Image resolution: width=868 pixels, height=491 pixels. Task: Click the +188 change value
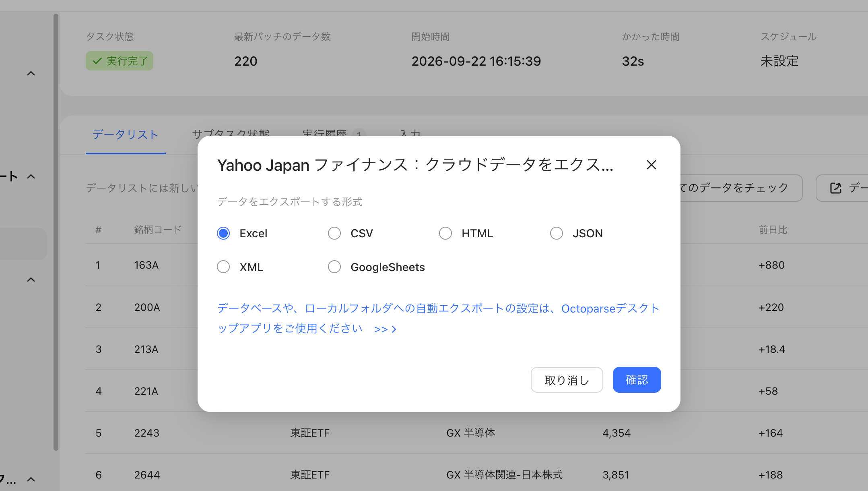(771, 475)
